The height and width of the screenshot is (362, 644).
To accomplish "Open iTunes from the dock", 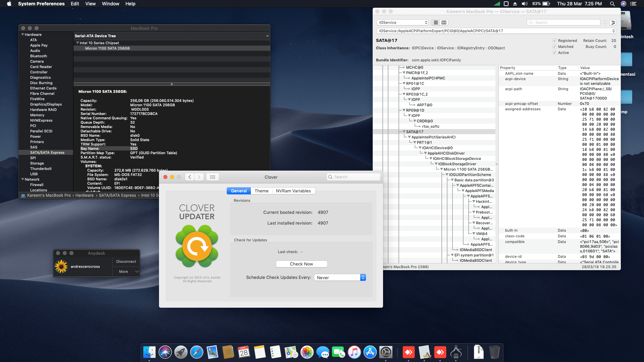I will click(x=354, y=352).
